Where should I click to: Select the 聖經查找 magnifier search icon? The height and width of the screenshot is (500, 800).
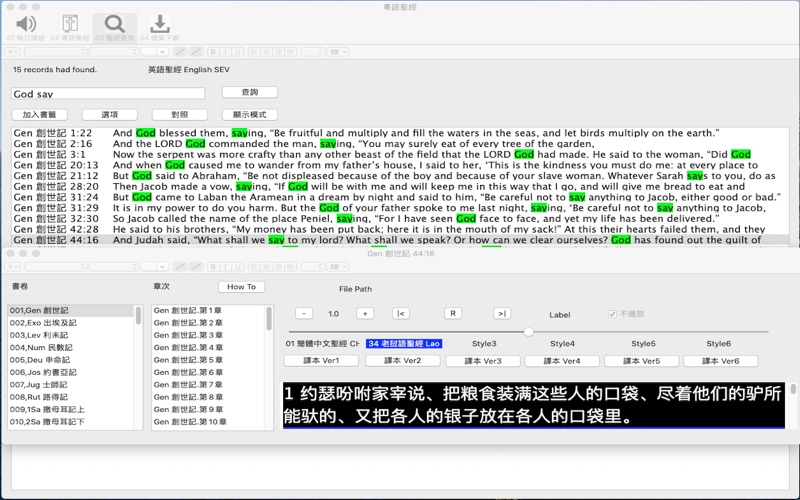[114, 24]
